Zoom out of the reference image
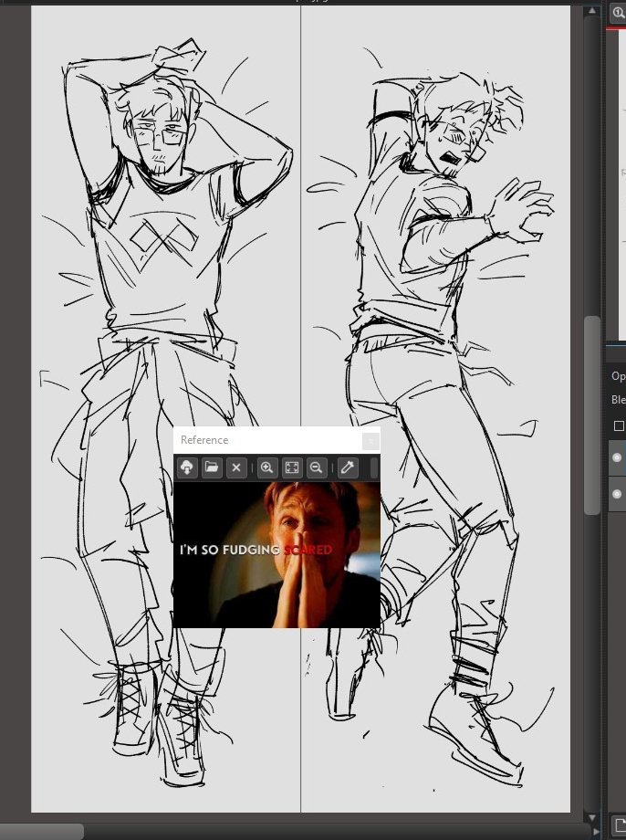Image resolution: width=626 pixels, height=840 pixels. coord(317,467)
